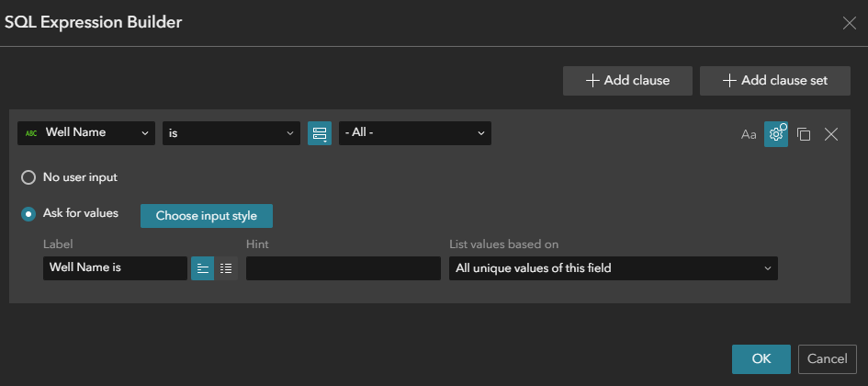Screen dimensions: 868x386
Task: Open the '- All -' value dropdown
Action: point(415,133)
